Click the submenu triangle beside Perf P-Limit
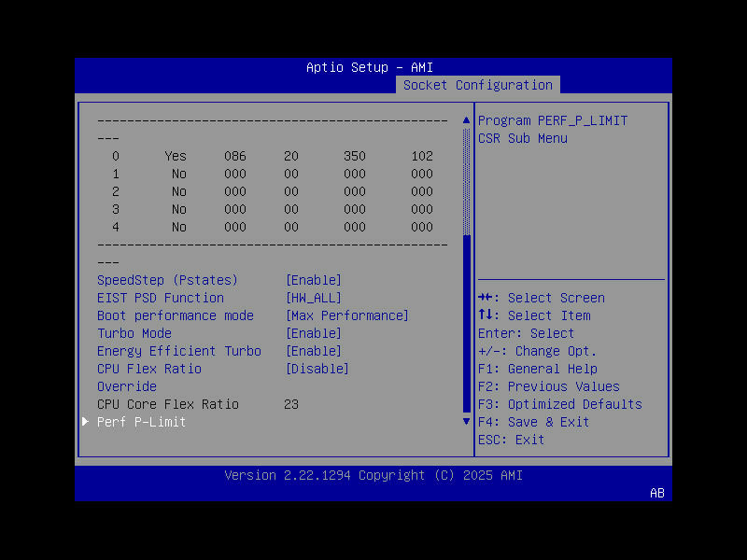747x560 pixels. tap(85, 422)
